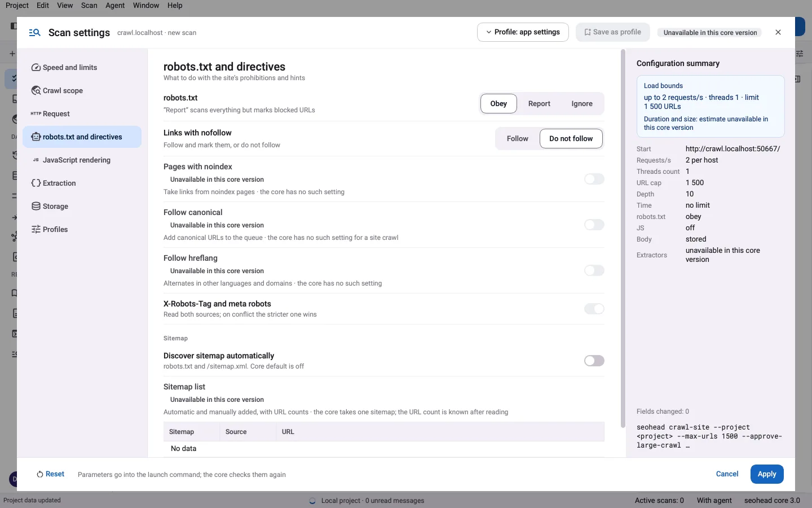
Task: Open the Storage section
Action: coord(82,207)
